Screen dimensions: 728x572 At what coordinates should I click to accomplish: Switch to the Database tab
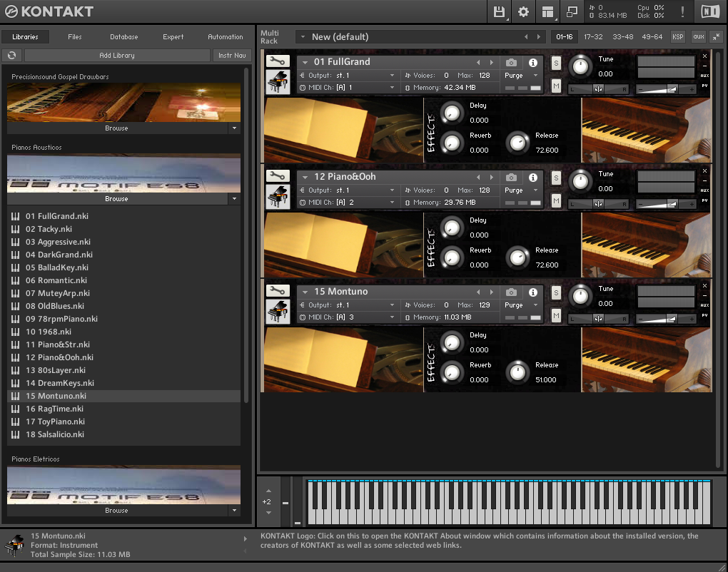click(x=124, y=36)
